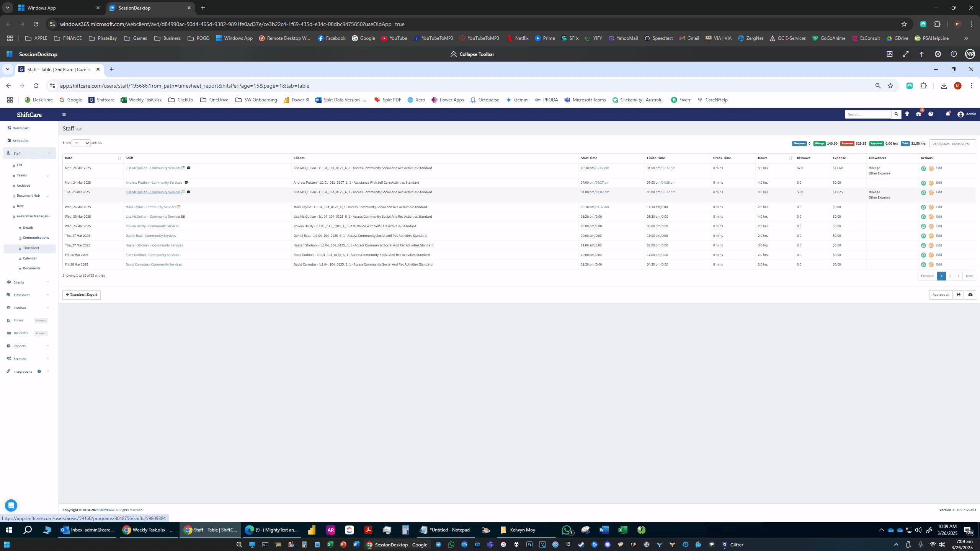Screen dimensions: 980x551
Task: Click the date range 24/03/2025 - 06/04/2025 field
Action: pyautogui.click(x=952, y=144)
